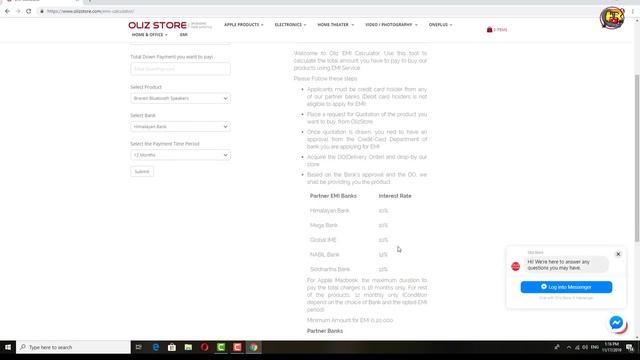Click the Interest Rate column header
Viewport: 640px width, 360px height.
(395, 196)
